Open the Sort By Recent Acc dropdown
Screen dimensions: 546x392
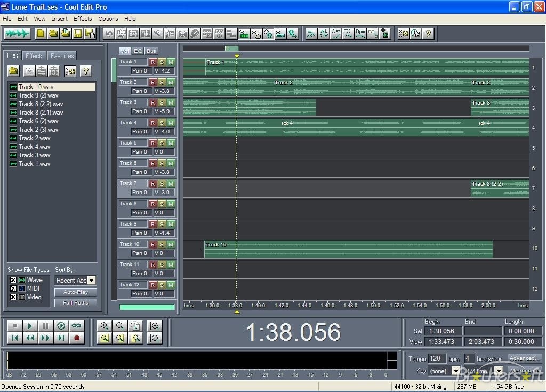(x=91, y=280)
